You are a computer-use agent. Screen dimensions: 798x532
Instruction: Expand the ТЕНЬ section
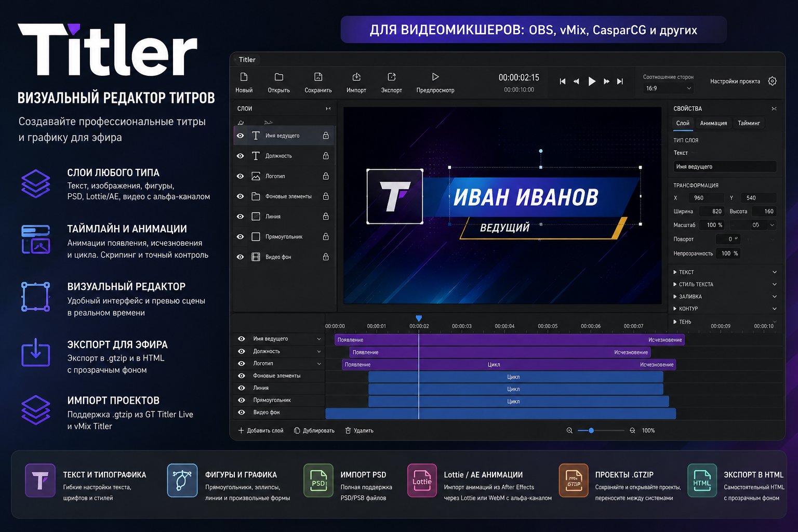click(725, 322)
